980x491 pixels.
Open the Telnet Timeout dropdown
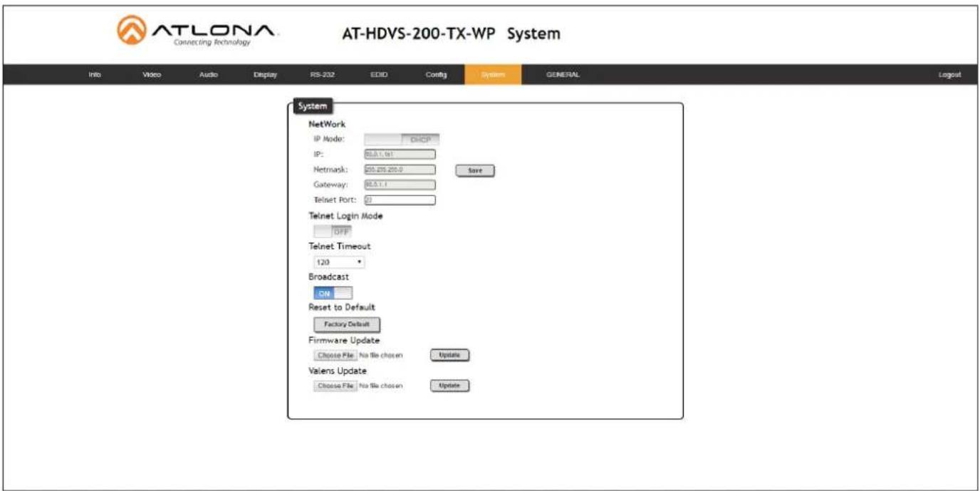tap(339, 262)
